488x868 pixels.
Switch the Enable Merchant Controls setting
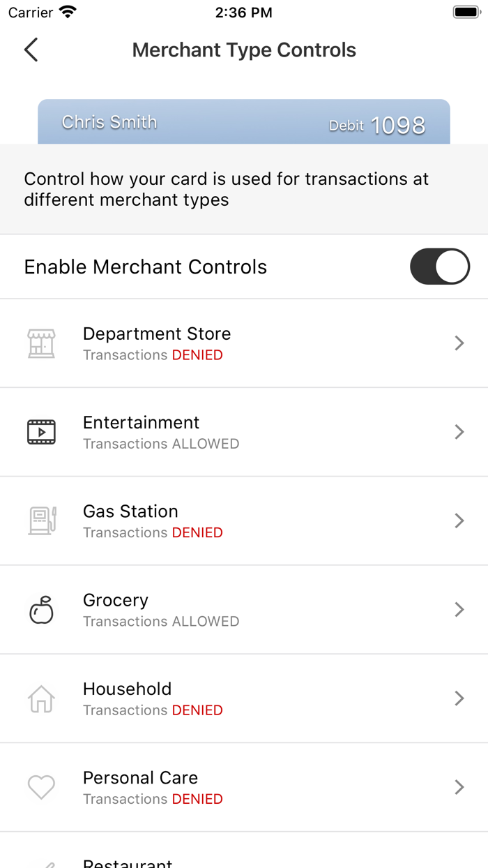coord(439,267)
